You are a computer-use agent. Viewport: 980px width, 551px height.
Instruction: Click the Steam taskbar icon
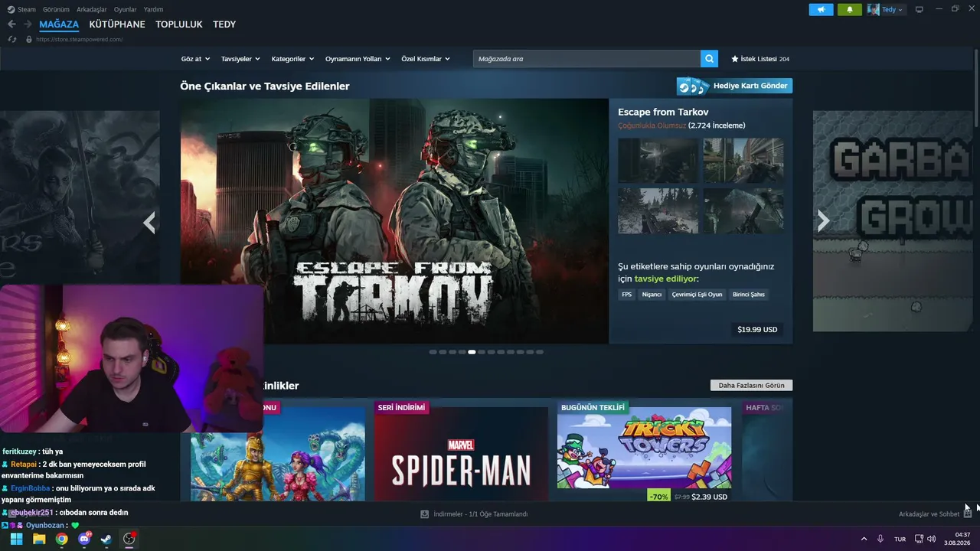coord(106,539)
